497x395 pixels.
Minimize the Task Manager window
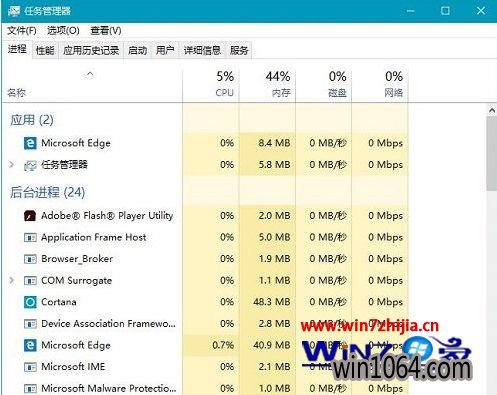tap(411, 11)
